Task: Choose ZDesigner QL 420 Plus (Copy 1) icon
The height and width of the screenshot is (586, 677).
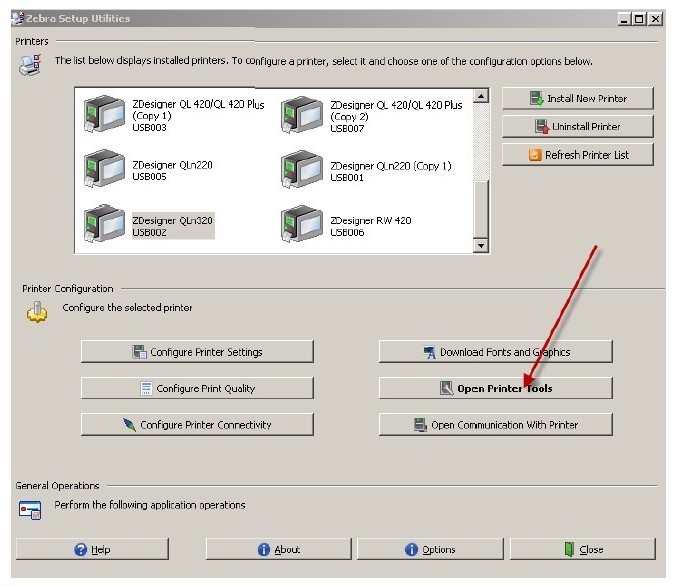Action: click(104, 115)
